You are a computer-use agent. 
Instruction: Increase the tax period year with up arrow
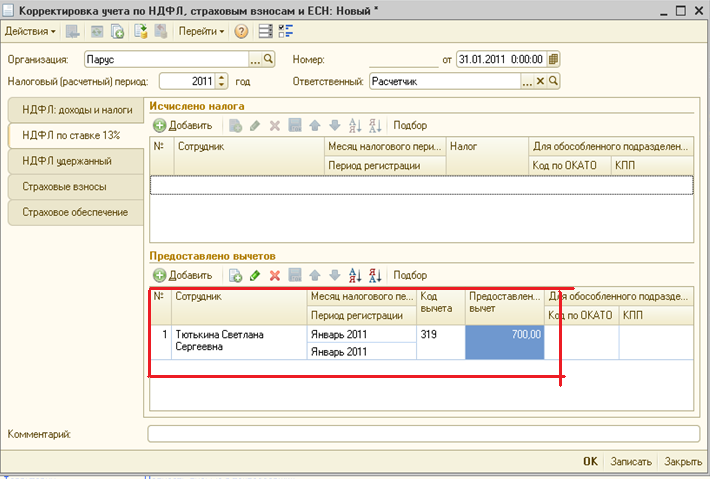click(x=221, y=78)
